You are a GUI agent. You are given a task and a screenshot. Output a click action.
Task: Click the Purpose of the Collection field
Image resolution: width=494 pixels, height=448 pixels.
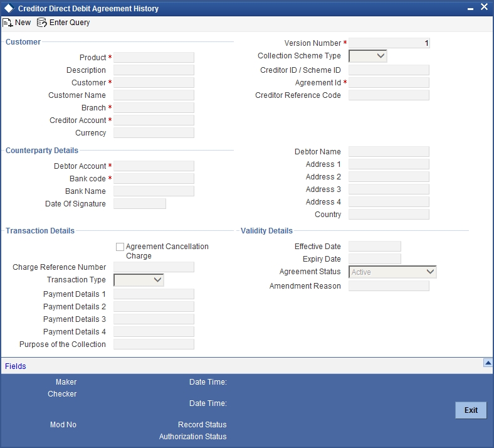coord(154,344)
